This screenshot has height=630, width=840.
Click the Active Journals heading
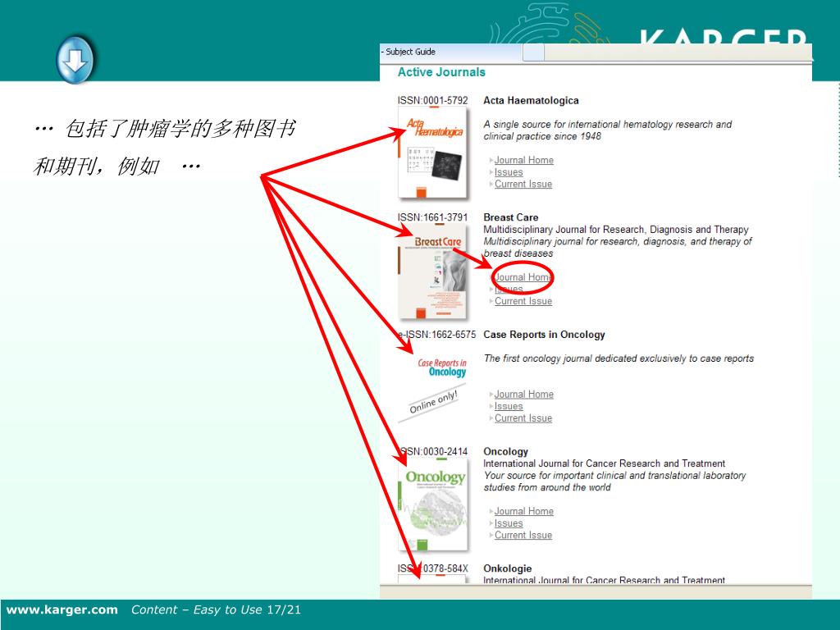coord(441,72)
